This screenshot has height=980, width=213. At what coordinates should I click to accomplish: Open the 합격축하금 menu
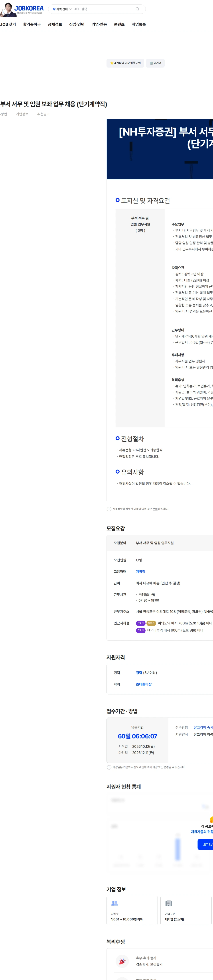coord(32,24)
